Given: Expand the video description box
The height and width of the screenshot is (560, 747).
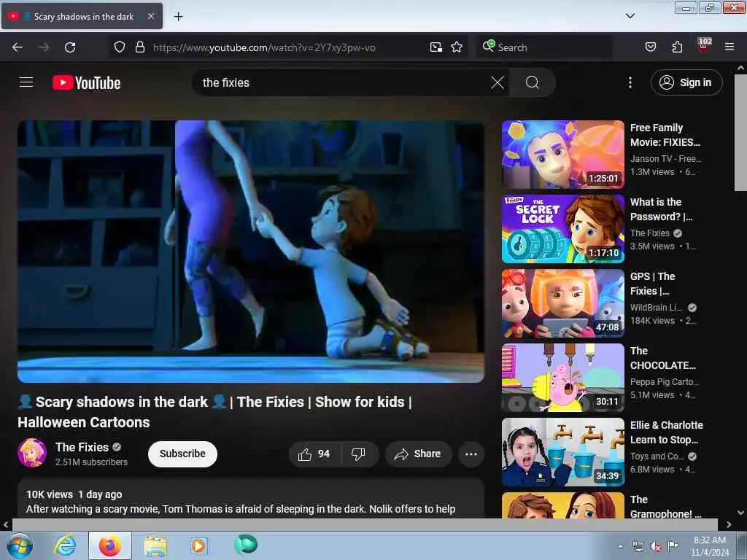Looking at the screenshot, I should pos(251,499).
